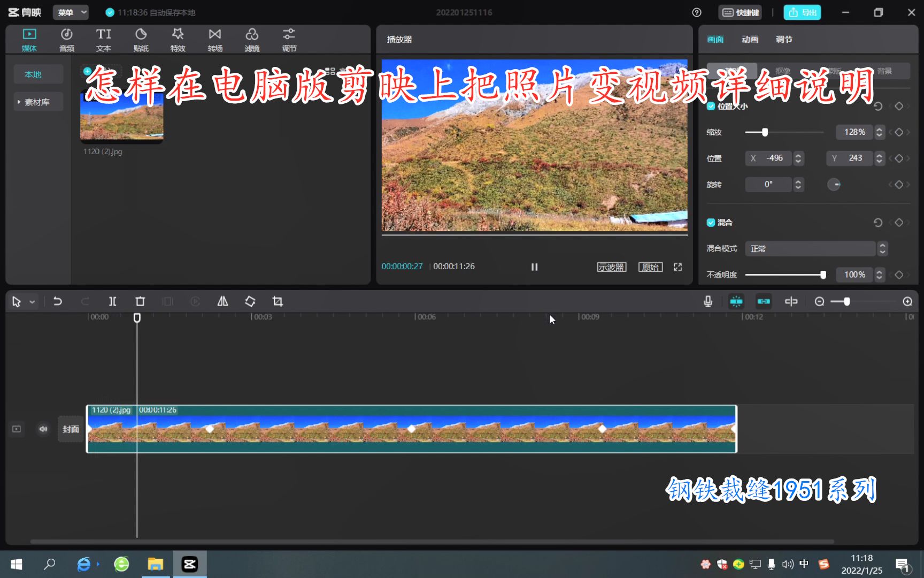Click the split clip tool
The image size is (924, 578).
[112, 301]
